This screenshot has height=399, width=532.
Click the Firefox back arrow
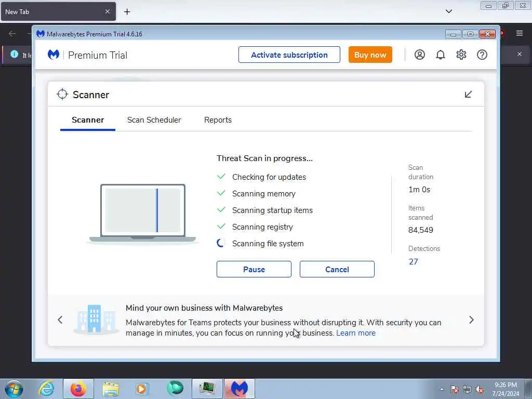pos(12,33)
